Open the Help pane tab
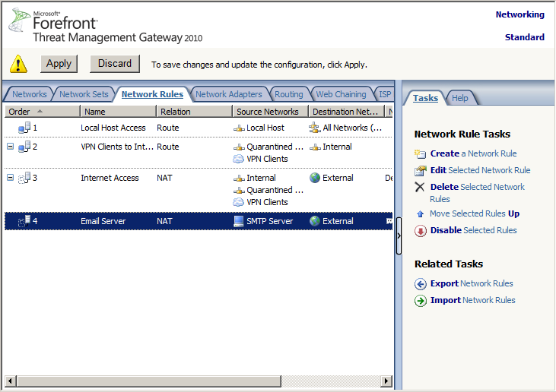556x392 pixels. 460,98
